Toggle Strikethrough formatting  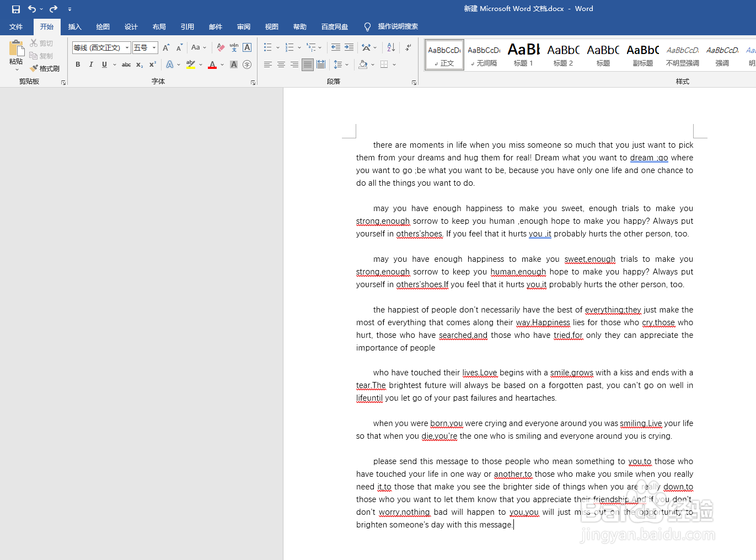[126, 64]
